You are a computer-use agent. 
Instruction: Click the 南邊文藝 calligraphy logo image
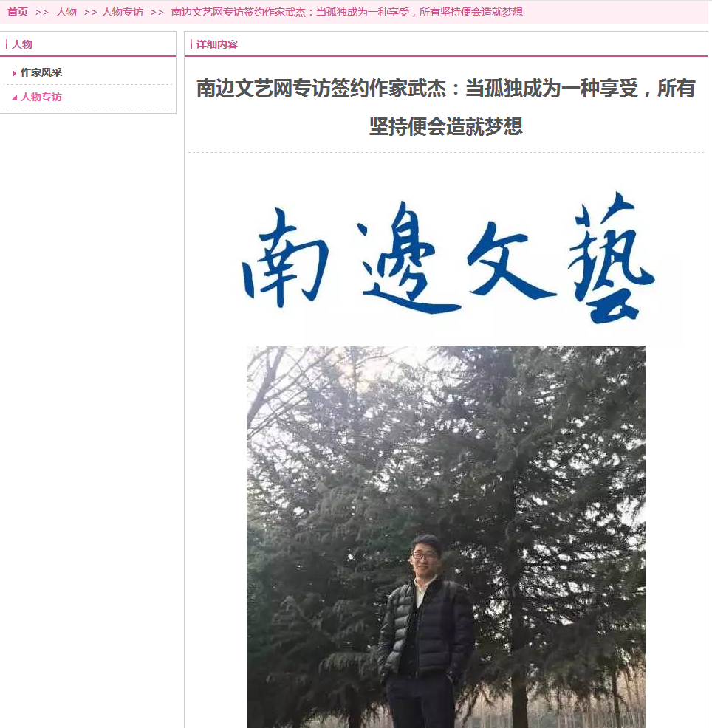(x=448, y=258)
